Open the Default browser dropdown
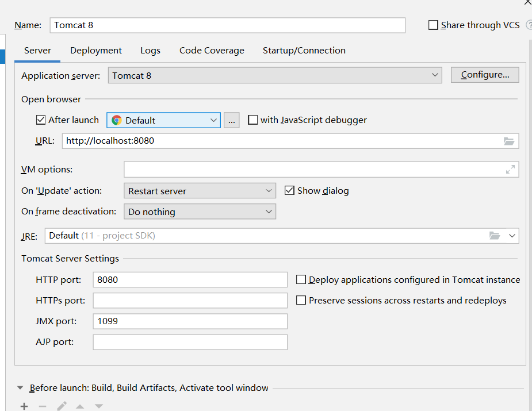 (163, 120)
